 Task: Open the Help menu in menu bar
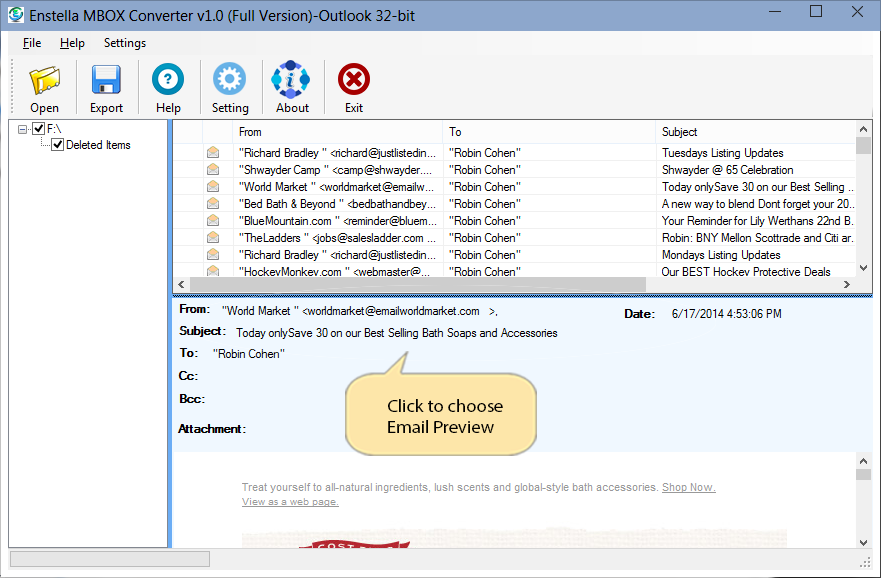pos(72,43)
